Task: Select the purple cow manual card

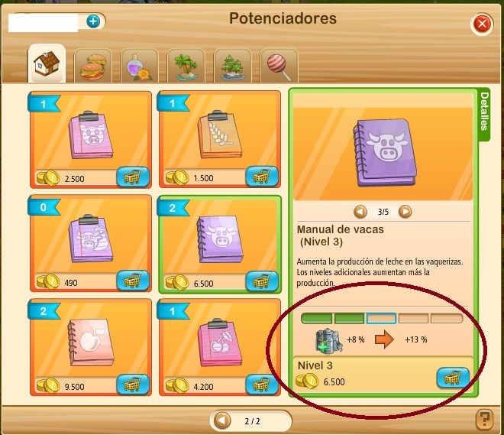Action: 220,245
